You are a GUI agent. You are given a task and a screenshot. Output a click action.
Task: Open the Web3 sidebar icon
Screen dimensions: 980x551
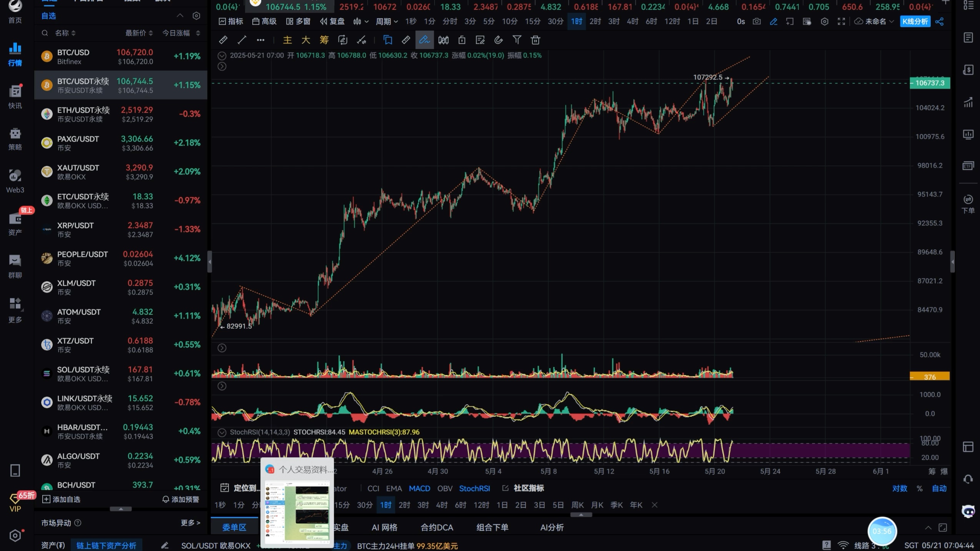[x=15, y=181]
